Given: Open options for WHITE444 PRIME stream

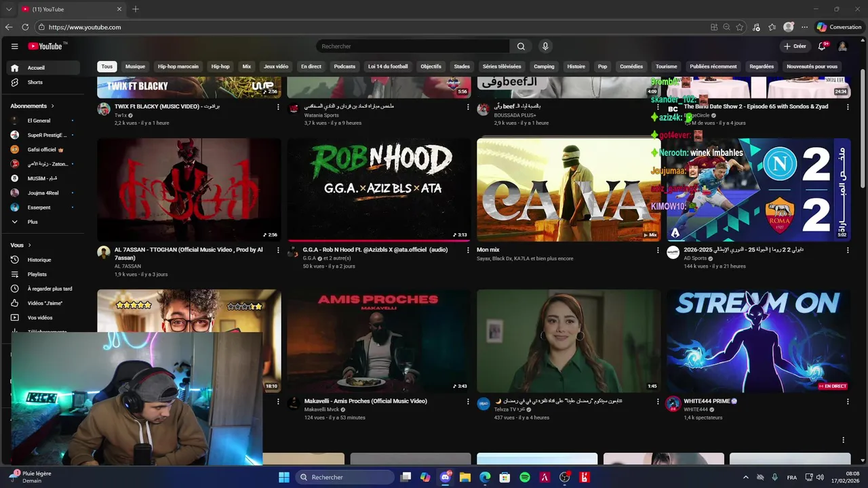Looking at the screenshot, I should pyautogui.click(x=848, y=401).
